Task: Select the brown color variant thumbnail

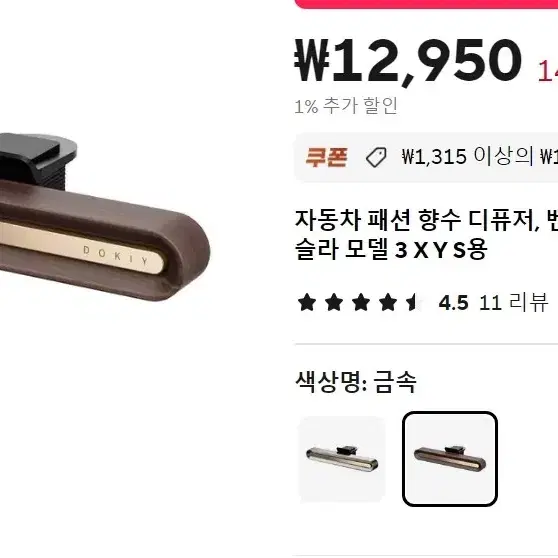Action: tap(450, 459)
